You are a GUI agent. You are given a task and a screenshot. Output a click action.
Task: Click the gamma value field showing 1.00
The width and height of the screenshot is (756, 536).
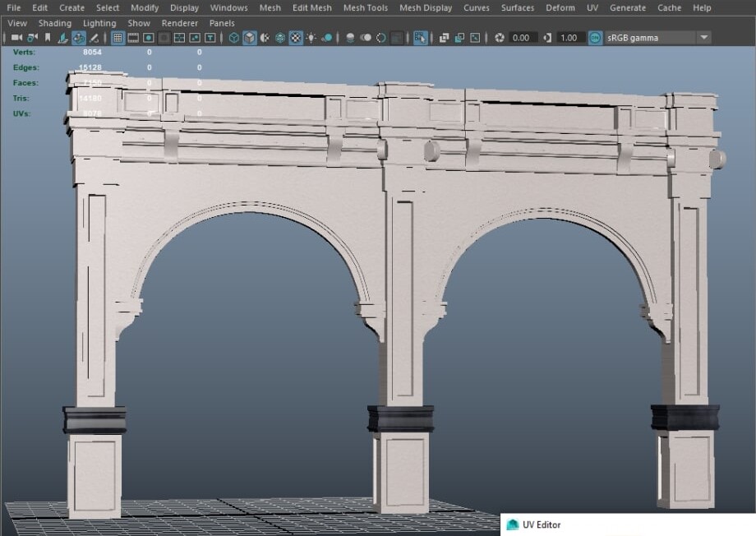coord(569,37)
